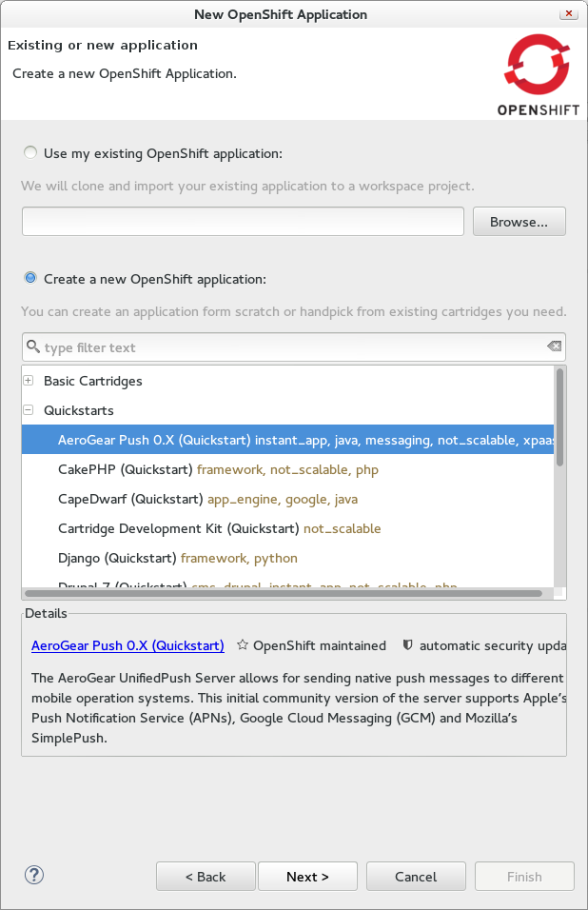This screenshot has width=588, height=910.
Task: Click the horizontal scrollbar below the cartridge list
Action: coord(285,594)
